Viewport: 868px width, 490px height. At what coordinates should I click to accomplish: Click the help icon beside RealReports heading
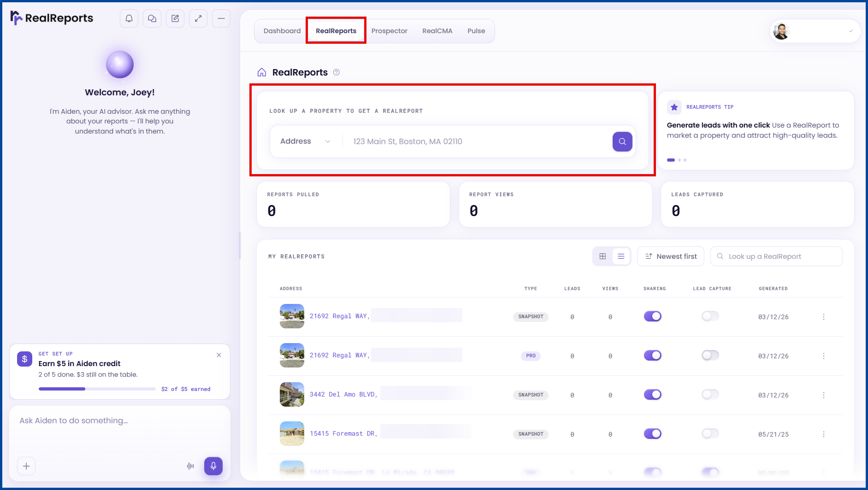click(337, 72)
